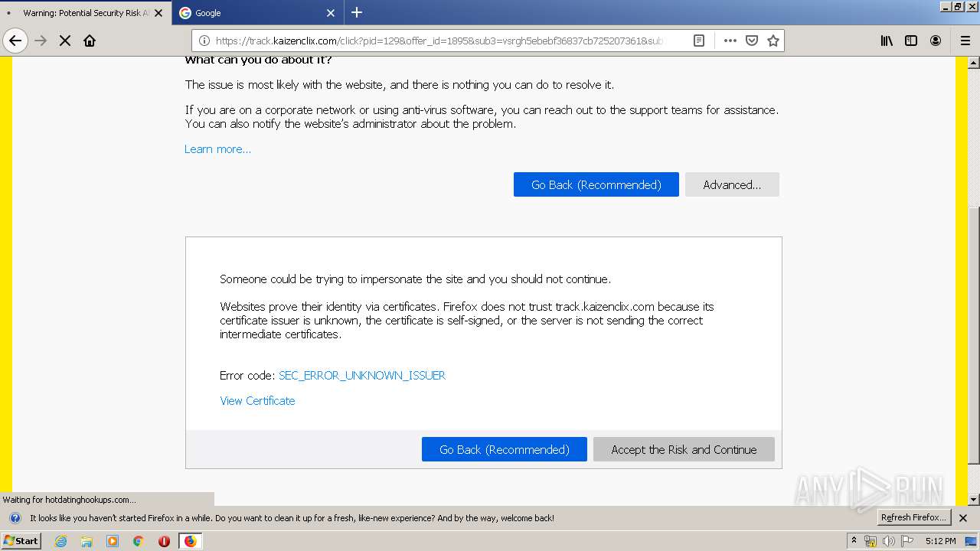
Task: Click the track.kaizenclix.com URL address field
Action: pos(439,41)
